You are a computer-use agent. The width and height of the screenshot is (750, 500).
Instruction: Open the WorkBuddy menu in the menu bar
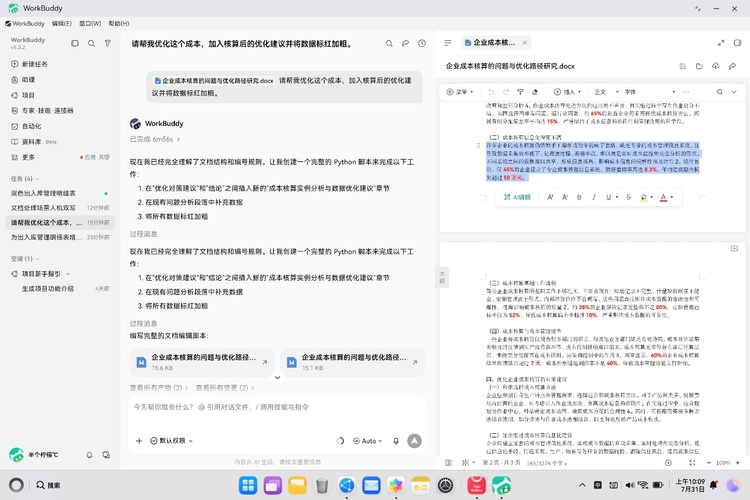[x=25, y=23]
